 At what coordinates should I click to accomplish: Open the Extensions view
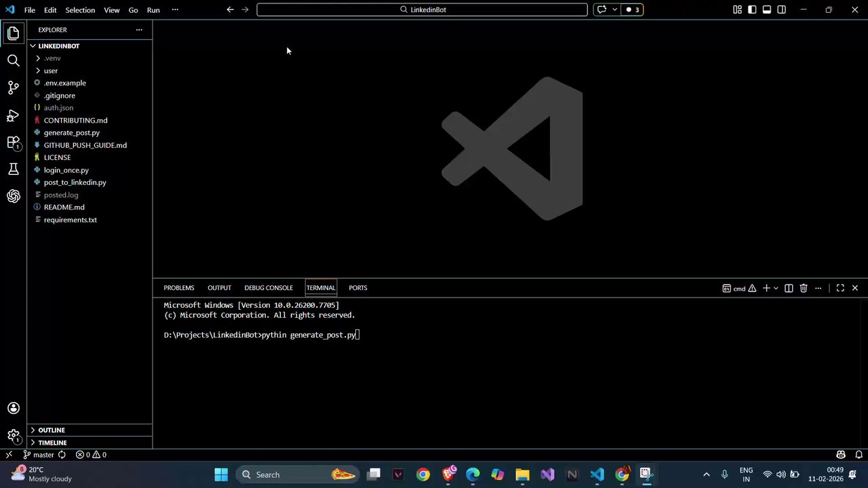[x=14, y=142]
